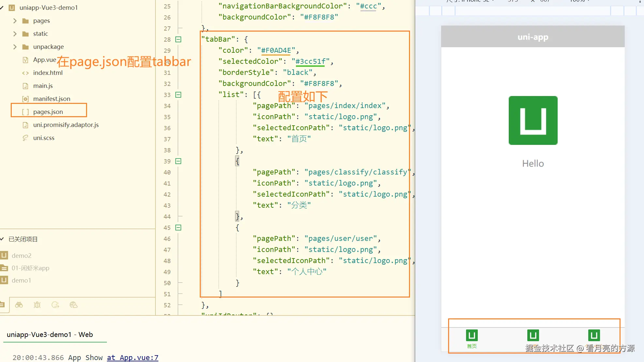Select the uniapp-Vue3-demo1 - Web console tab
The image size is (644, 362).
click(x=50, y=335)
